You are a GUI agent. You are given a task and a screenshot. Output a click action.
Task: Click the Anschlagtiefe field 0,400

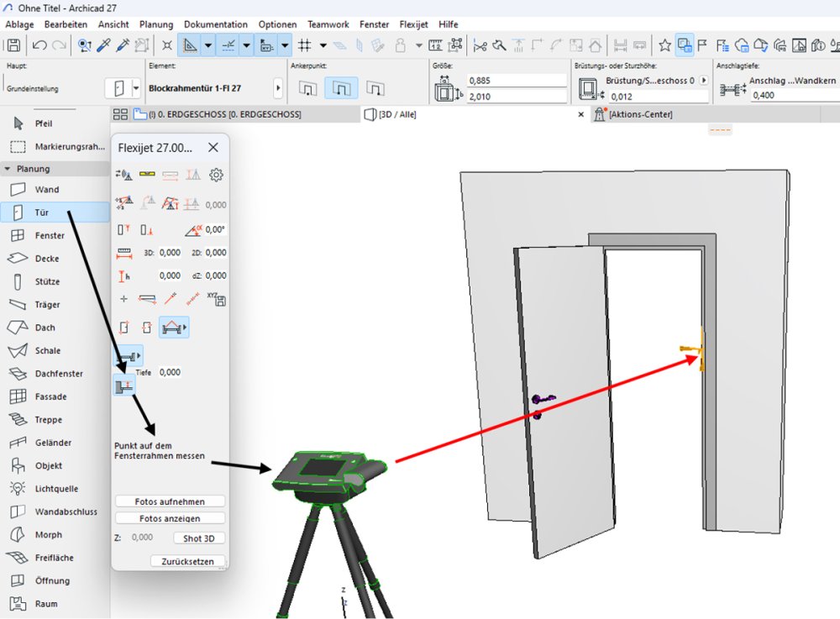pos(795,95)
